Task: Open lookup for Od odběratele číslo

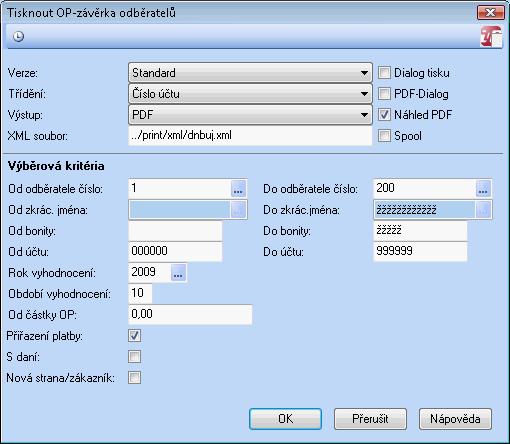Action: [238, 189]
